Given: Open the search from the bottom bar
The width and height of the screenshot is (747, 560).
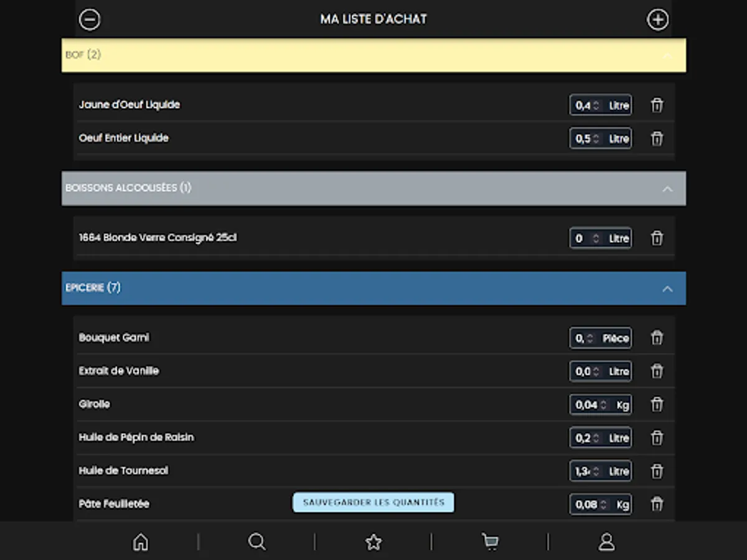Looking at the screenshot, I should pyautogui.click(x=256, y=542).
